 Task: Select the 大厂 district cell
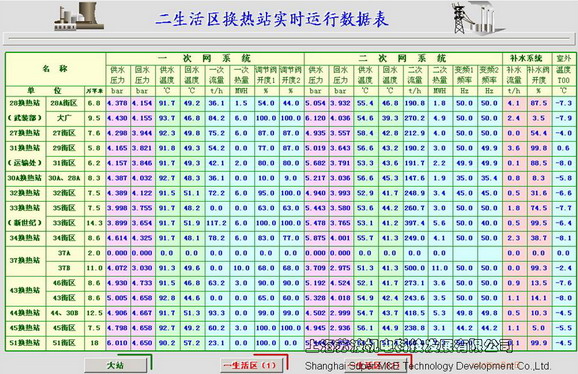[x=64, y=118]
